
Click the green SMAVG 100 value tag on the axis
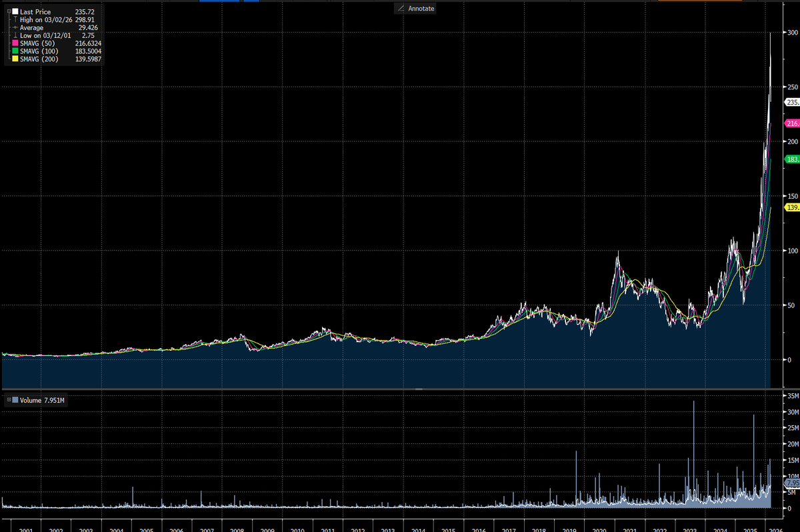pos(792,159)
